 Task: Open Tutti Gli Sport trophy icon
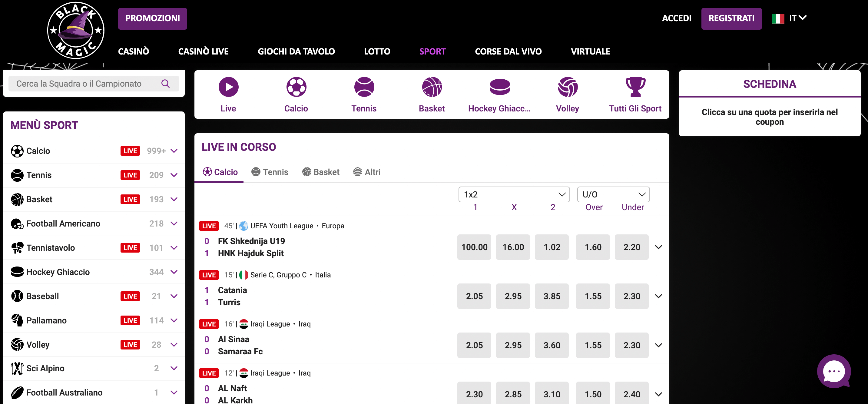(635, 87)
